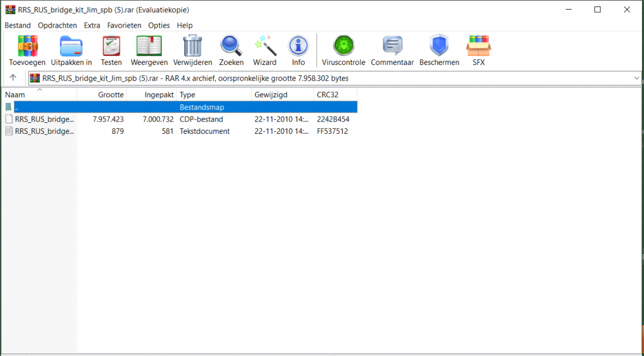The image size is (644, 356).
Task: Start Viruscontrole scan icon
Action: pyautogui.click(x=343, y=46)
